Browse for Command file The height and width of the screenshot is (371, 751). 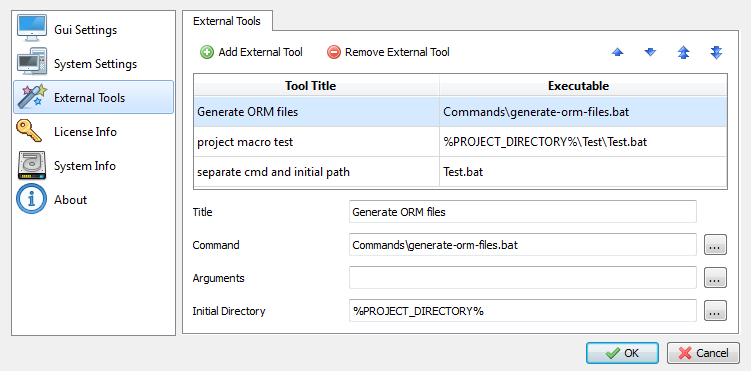[715, 245]
